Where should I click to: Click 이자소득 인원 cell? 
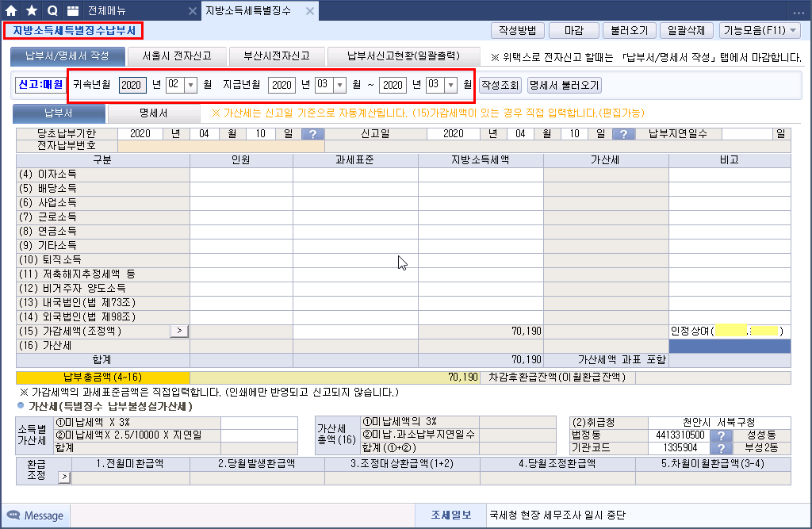click(x=241, y=174)
